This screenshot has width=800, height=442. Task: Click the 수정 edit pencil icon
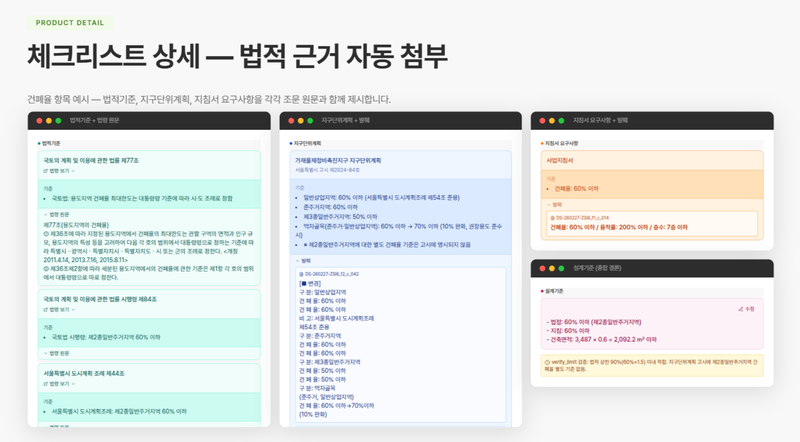tap(744, 310)
